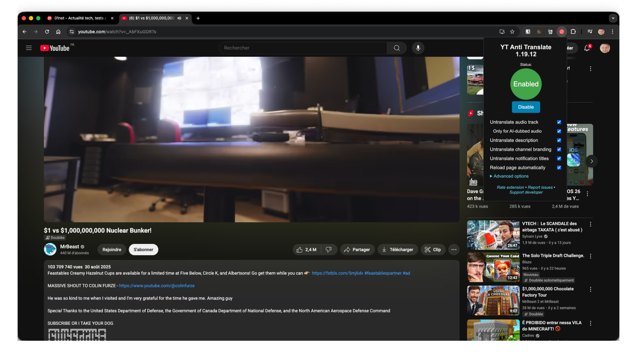Open the @colinfurze channel link

point(157,286)
